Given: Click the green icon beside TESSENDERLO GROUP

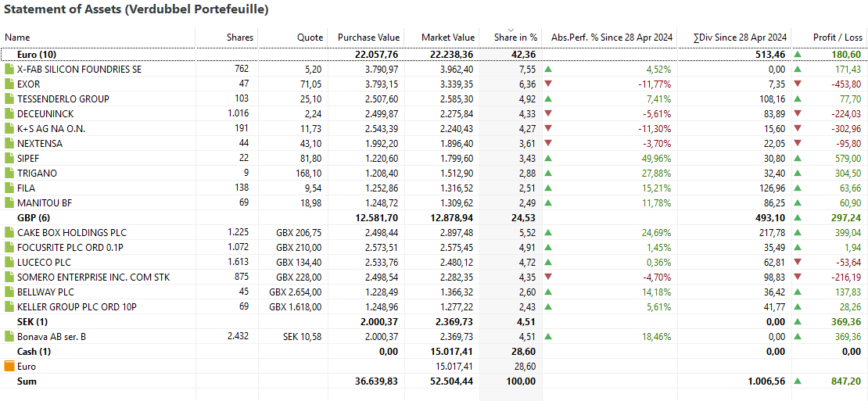Looking at the screenshot, I should point(9,99).
